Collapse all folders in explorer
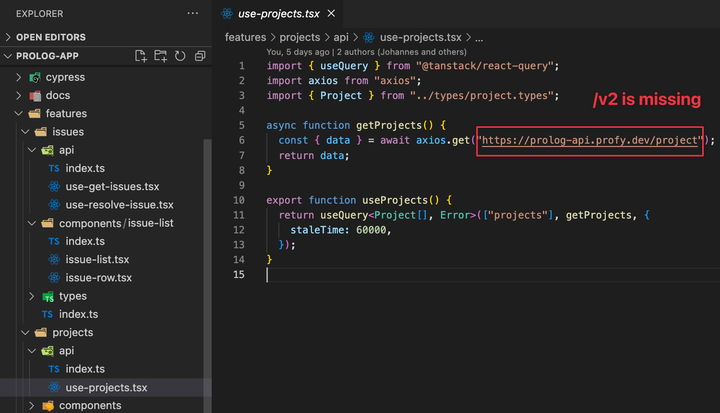The height and width of the screenshot is (413, 720). tap(200, 56)
